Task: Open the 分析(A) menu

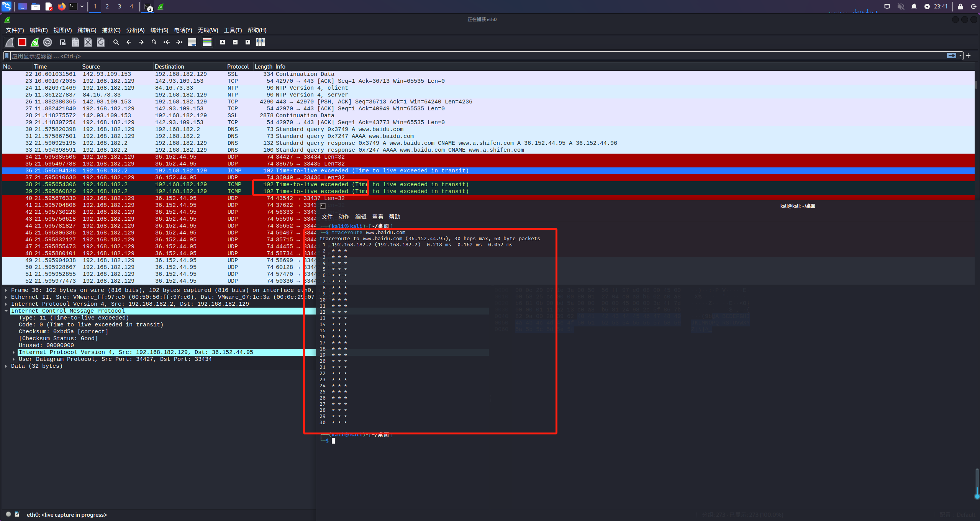Action: [x=135, y=30]
